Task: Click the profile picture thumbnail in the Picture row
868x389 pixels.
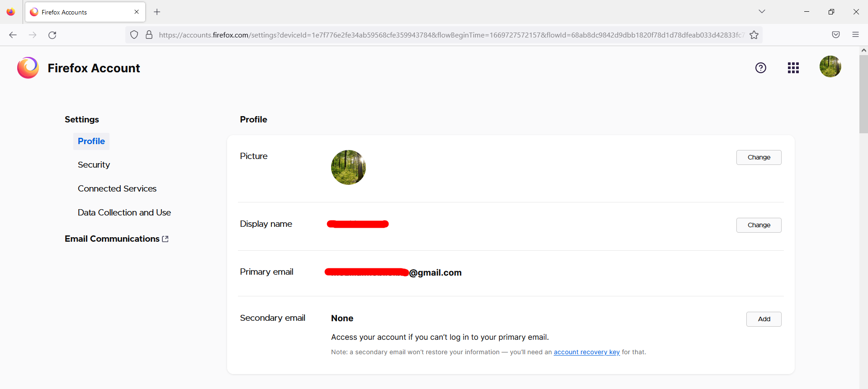Action: [348, 167]
